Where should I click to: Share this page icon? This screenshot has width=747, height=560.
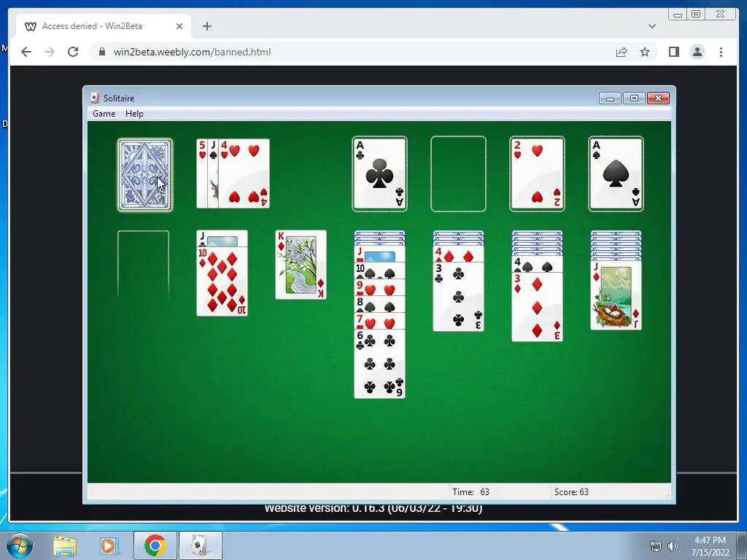(622, 52)
